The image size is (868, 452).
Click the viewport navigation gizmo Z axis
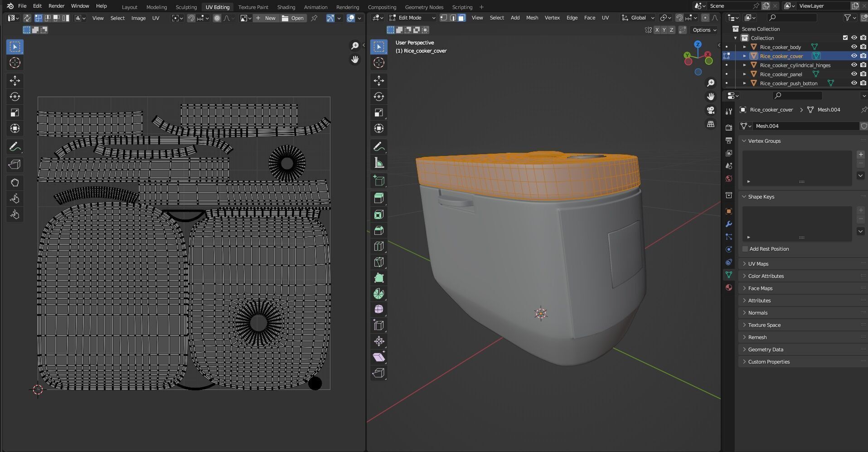pyautogui.click(x=698, y=44)
